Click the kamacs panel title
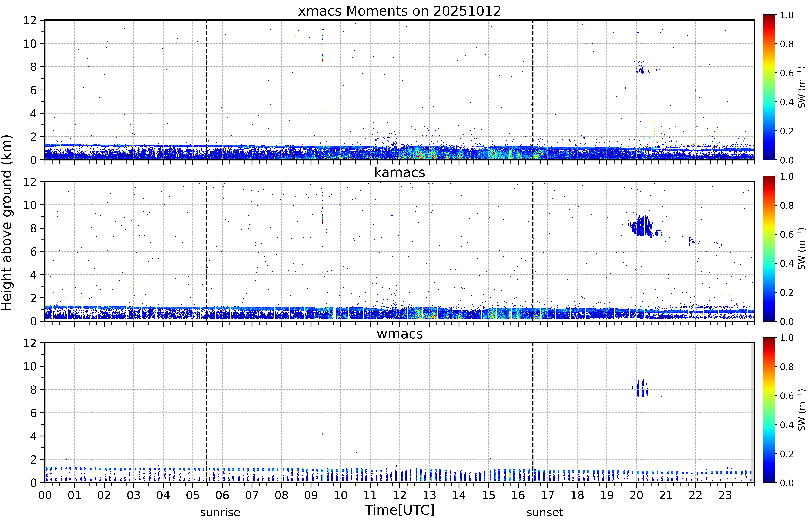 [x=400, y=172]
